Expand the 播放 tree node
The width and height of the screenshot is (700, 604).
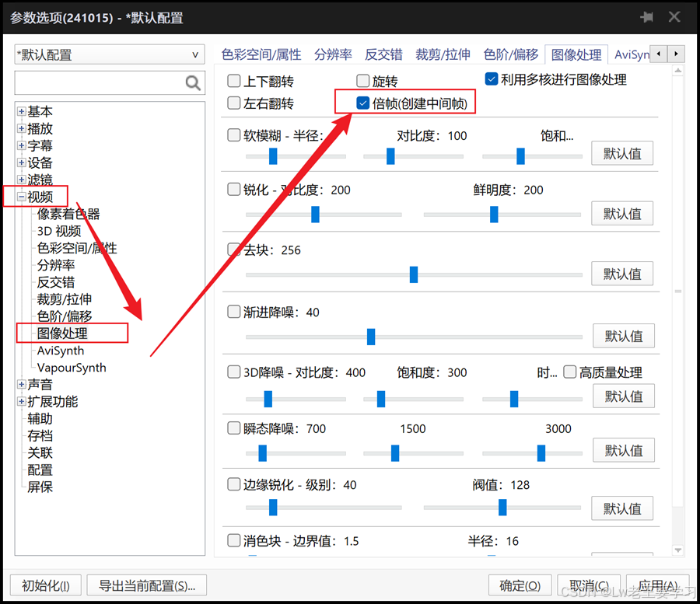22,128
